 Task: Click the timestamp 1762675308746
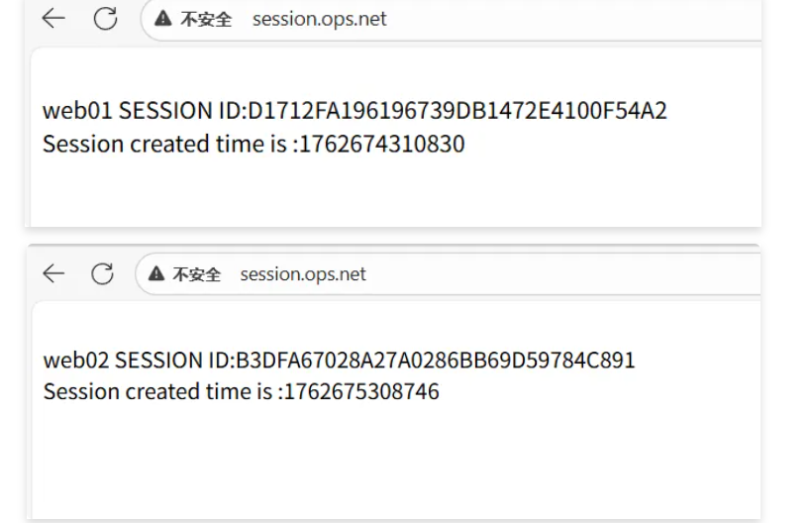pyautogui.click(x=361, y=391)
